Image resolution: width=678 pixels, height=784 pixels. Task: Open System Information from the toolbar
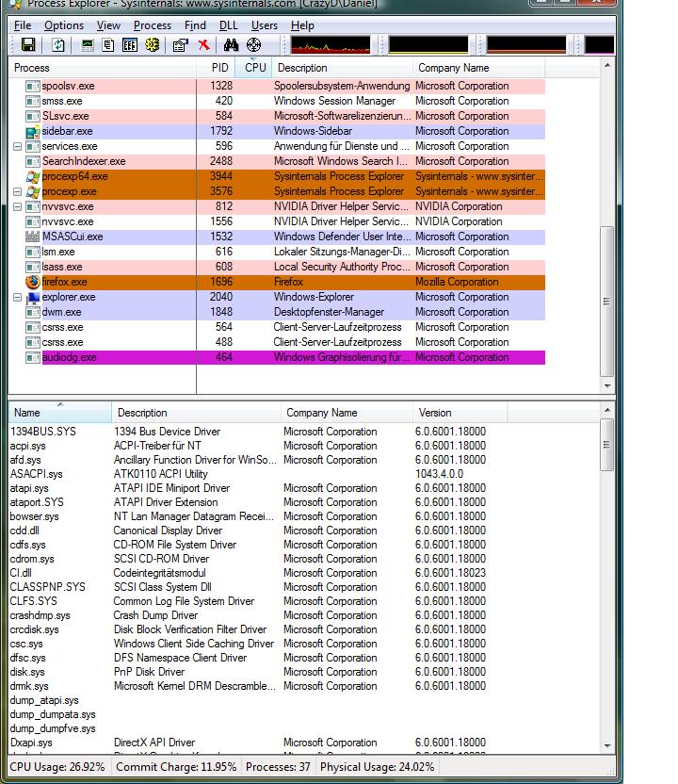[x=88, y=45]
